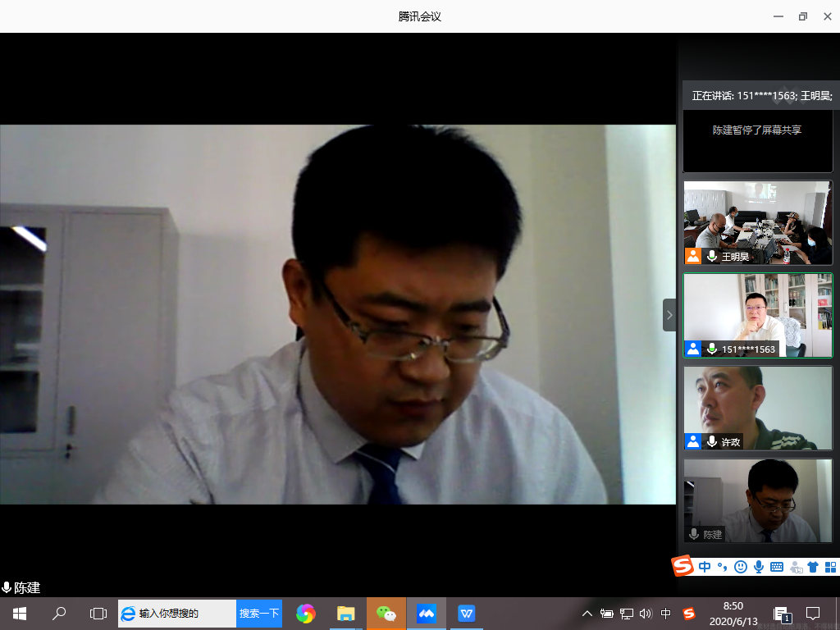Image resolution: width=840 pixels, height=630 pixels.
Task: Click microphone icon of 151****1563
Action: click(712, 349)
